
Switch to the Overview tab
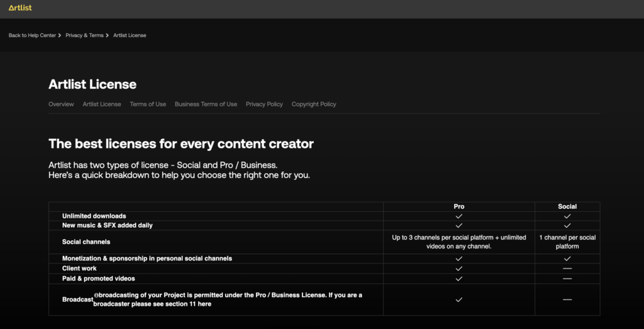(61, 104)
